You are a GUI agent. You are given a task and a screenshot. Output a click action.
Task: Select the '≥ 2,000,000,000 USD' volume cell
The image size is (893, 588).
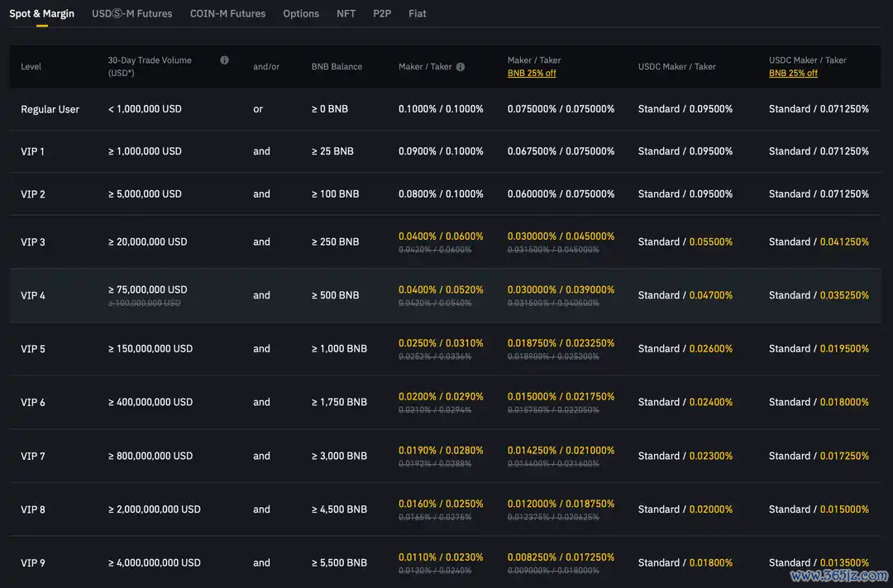click(x=155, y=509)
